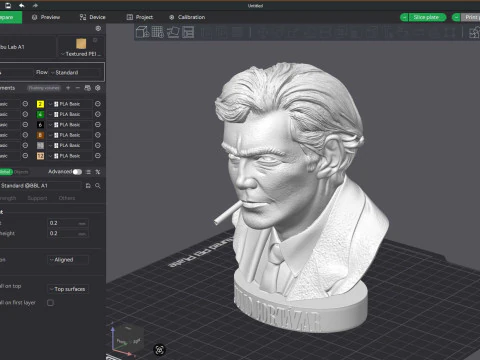
Task: Open filament settings gear beside sync icon
Action: click(x=98, y=88)
